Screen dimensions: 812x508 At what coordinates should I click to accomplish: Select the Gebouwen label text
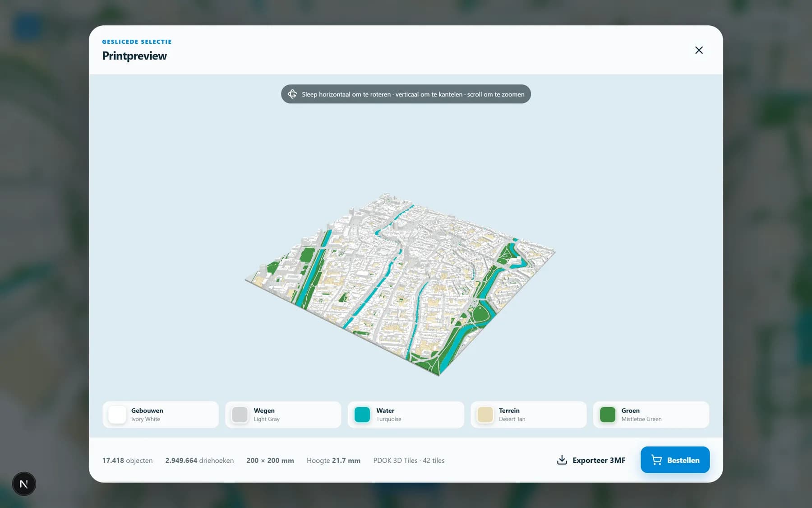coord(147,410)
